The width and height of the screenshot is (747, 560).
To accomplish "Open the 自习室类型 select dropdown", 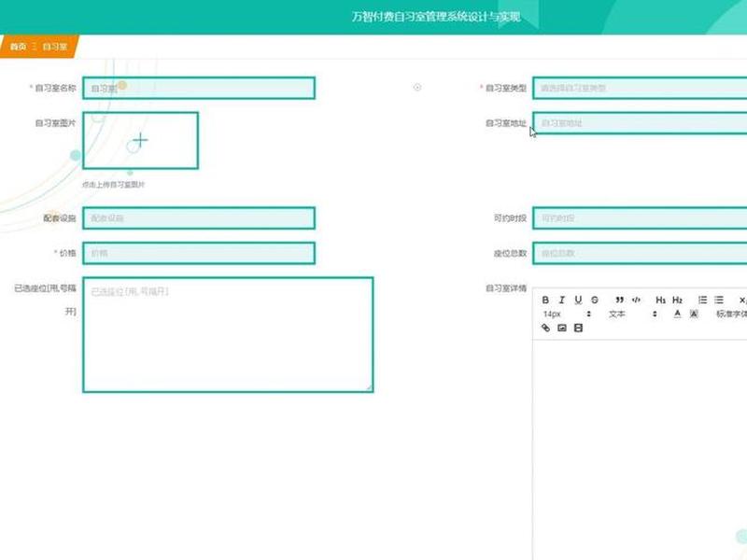I will pyautogui.click(x=640, y=88).
